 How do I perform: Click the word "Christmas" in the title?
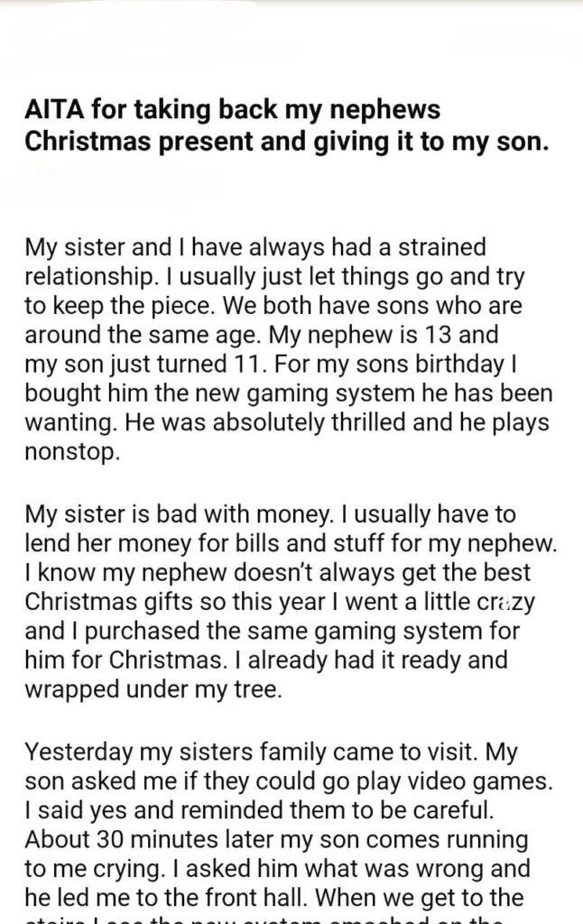(88, 142)
